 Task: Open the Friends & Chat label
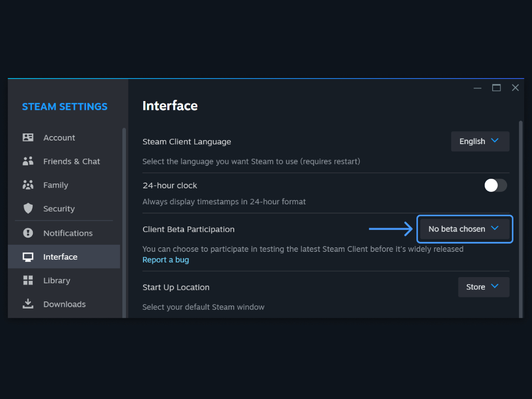(x=72, y=161)
